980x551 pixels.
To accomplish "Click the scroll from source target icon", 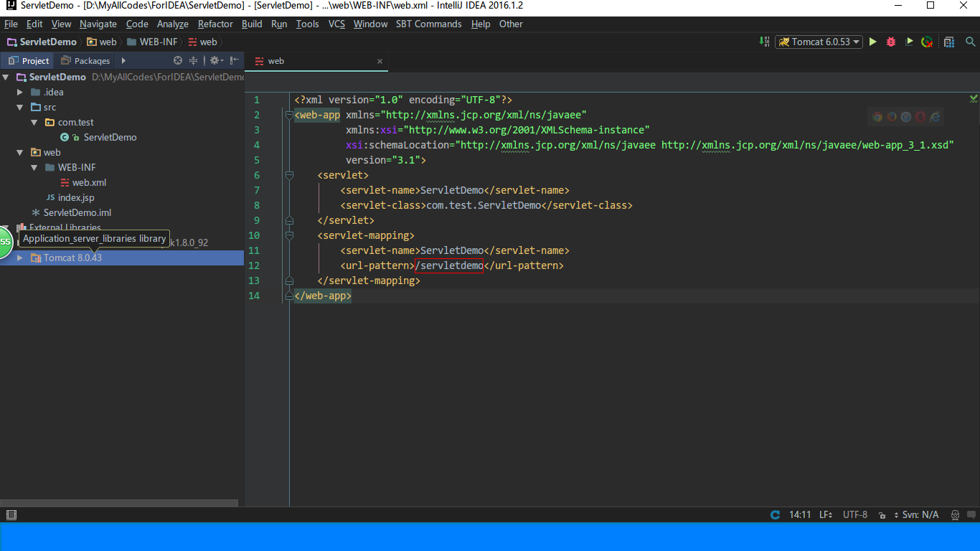I will (178, 61).
